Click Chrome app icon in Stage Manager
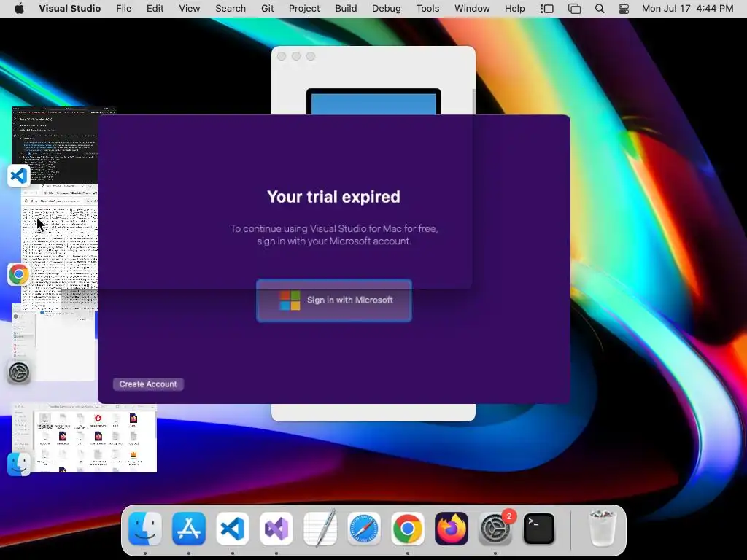This screenshot has width=747, height=560. (x=18, y=274)
